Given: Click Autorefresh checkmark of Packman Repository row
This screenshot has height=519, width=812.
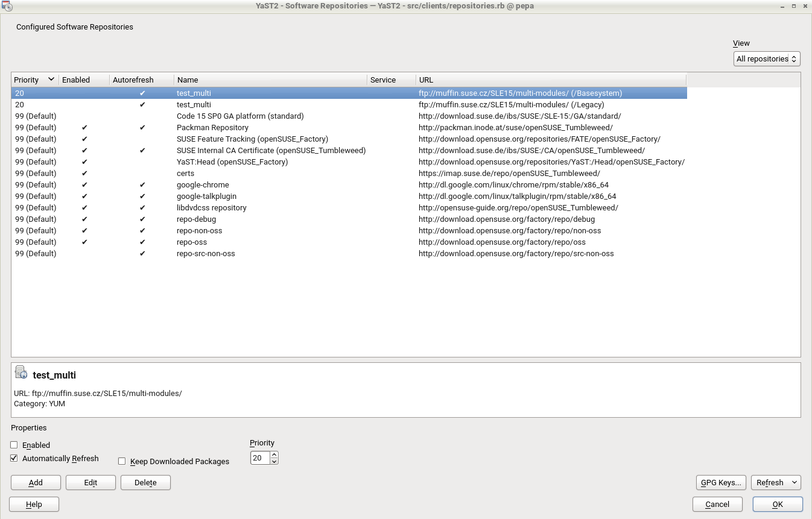Looking at the screenshot, I should [x=142, y=128].
